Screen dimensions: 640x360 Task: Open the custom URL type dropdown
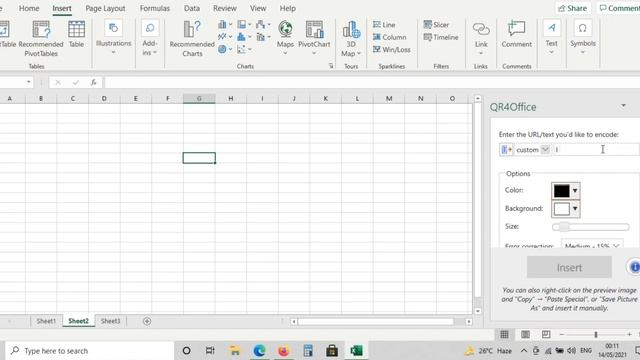click(545, 149)
